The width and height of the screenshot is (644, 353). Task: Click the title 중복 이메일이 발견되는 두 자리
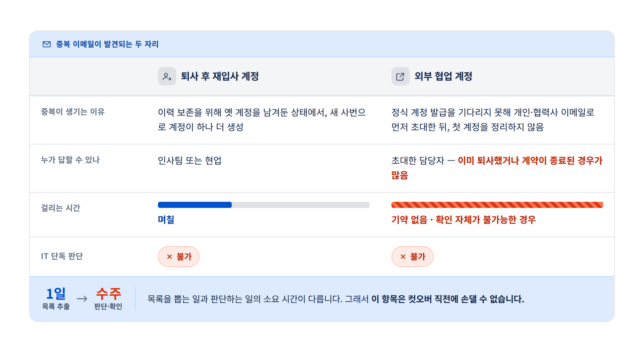click(107, 44)
